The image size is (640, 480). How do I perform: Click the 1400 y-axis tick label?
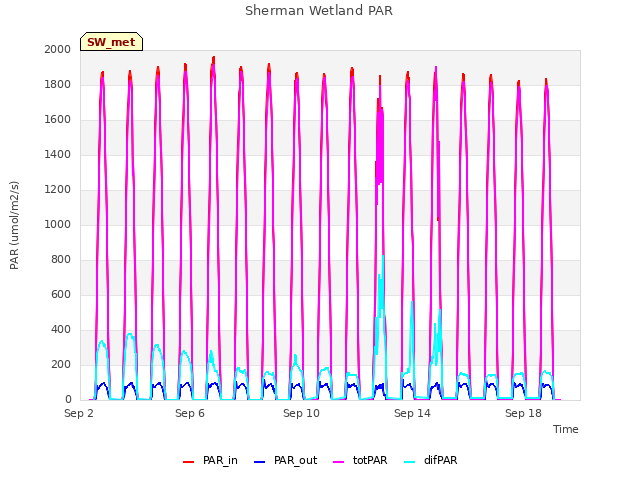58,154
